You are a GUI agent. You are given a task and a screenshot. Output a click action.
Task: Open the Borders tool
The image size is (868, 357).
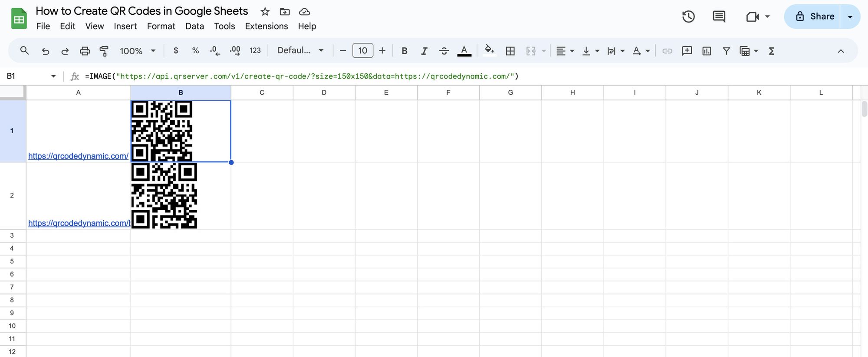click(510, 51)
